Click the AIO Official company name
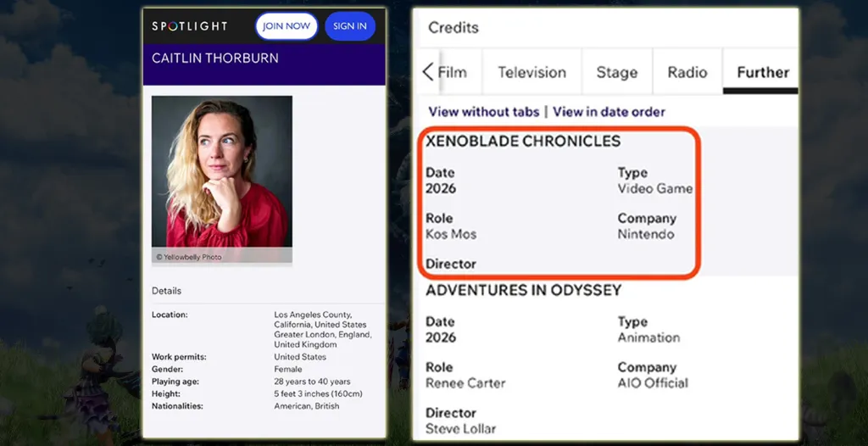Screen dimensions: 868x446 tap(653, 383)
